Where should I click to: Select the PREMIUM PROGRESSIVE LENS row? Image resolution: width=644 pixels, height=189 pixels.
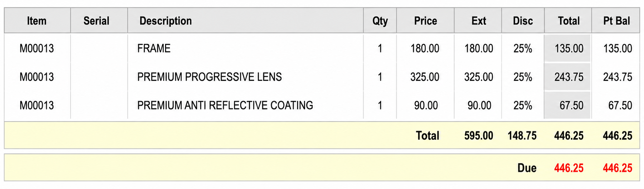coord(322,77)
